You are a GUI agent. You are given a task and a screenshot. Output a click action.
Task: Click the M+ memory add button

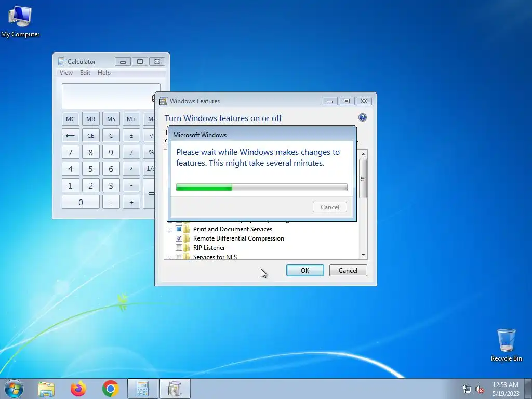[x=131, y=119]
